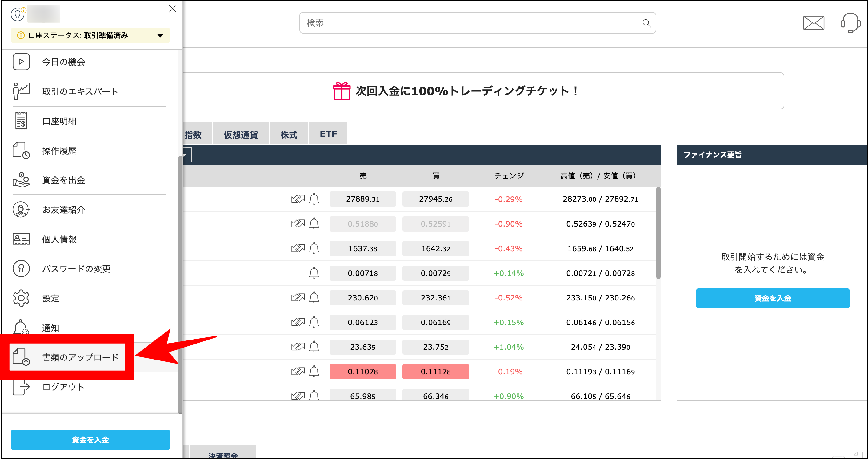Screen dimensions: 868x459
Task: Open the 操作履歴 history icon
Action: 21,150
